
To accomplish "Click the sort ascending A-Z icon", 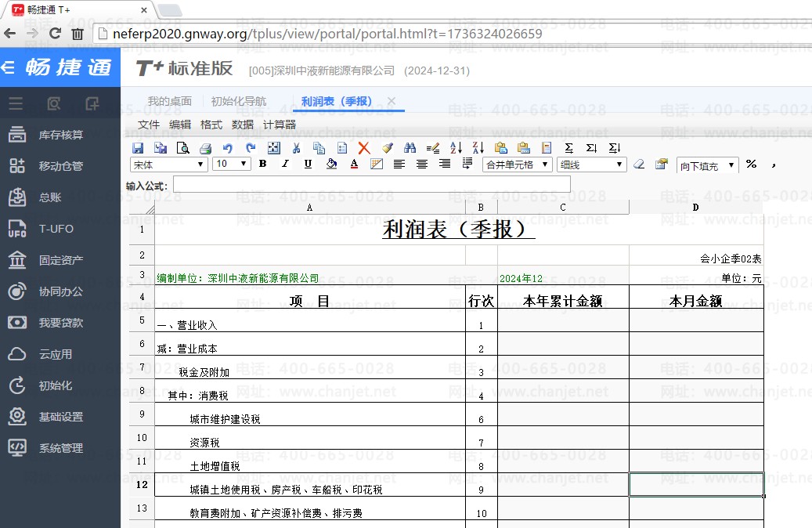I will pos(456,147).
